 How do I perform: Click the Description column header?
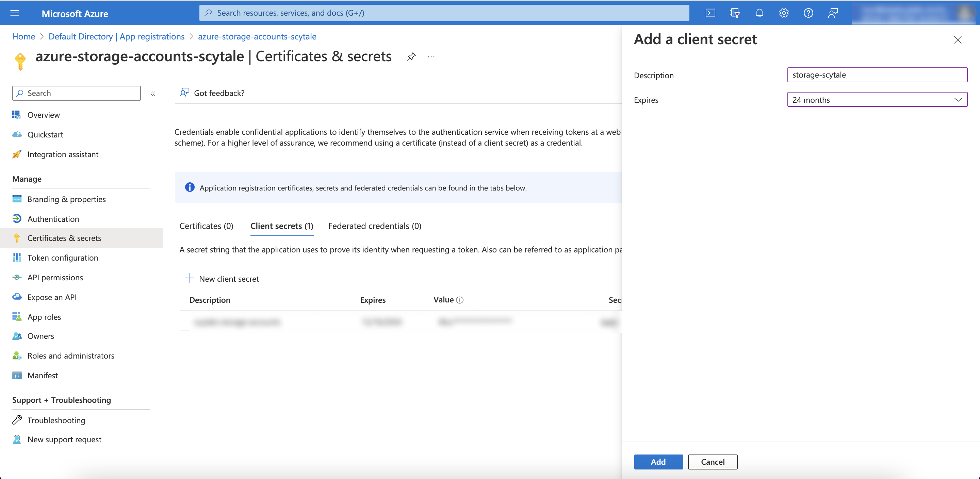point(210,300)
